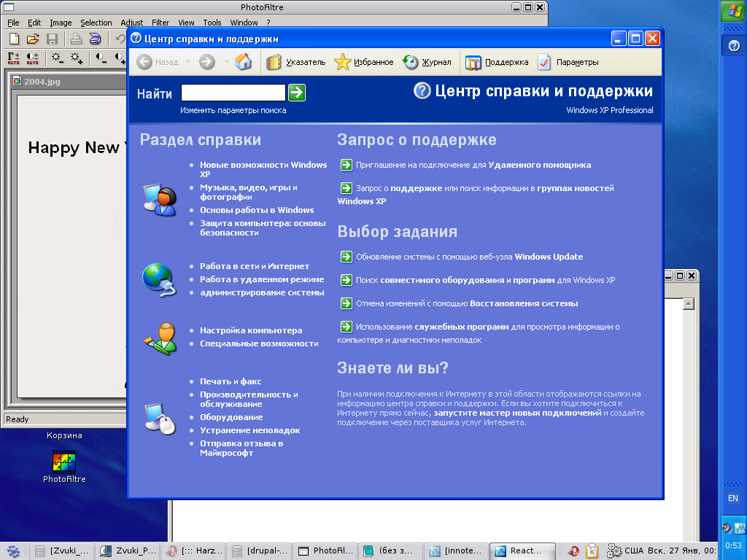Click the 2004.jpg document icon
The width and height of the screenshot is (747, 560).
[x=18, y=81]
